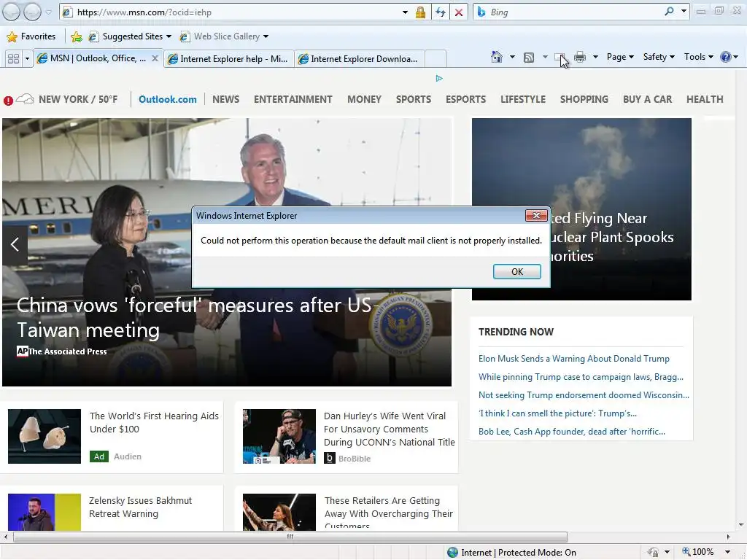The height and width of the screenshot is (560, 747).
Task: Click the blue Help question mark icon
Action: (x=726, y=57)
